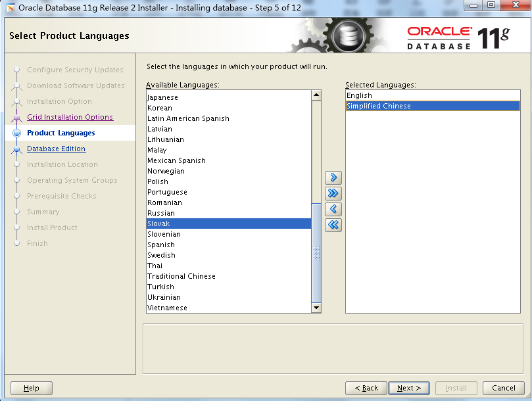This screenshot has height=401, width=532.
Task: Click the add selected language arrow button
Action: click(333, 177)
